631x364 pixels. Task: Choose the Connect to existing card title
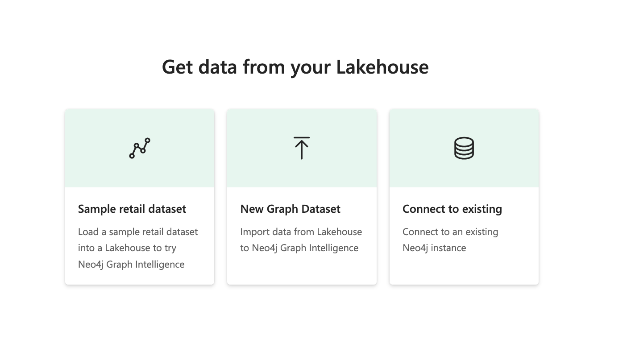pyautogui.click(x=452, y=209)
